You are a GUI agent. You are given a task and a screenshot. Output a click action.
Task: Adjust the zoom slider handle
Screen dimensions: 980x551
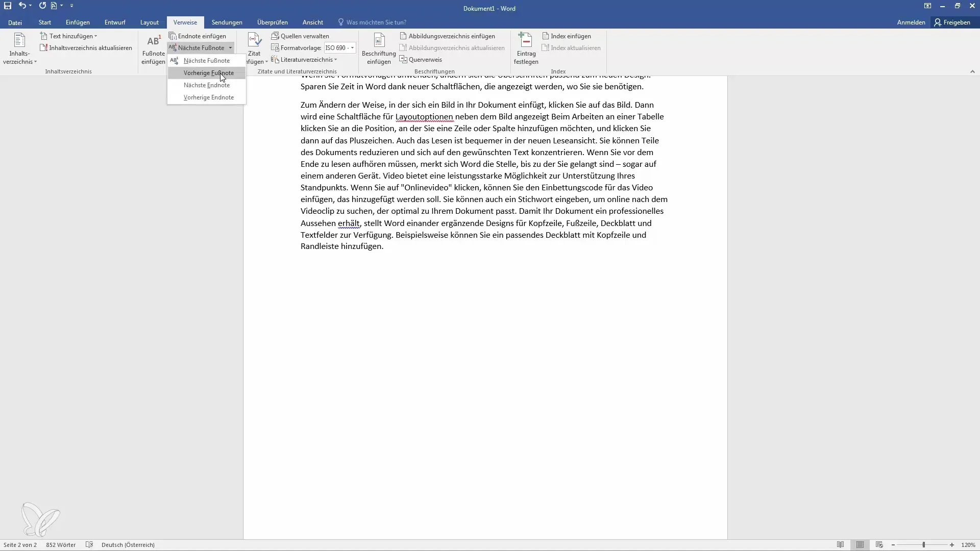[923, 545]
